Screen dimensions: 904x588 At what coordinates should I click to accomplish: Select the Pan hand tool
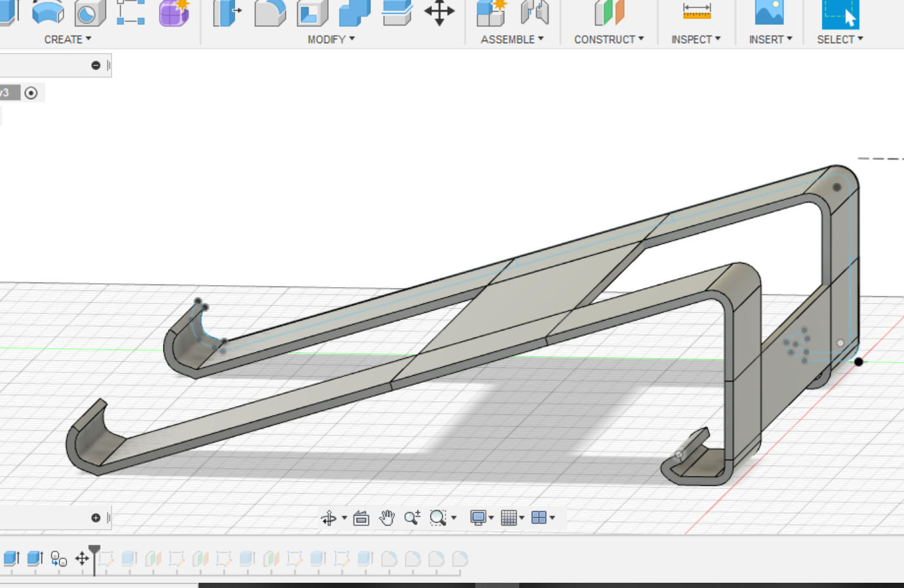tap(387, 518)
